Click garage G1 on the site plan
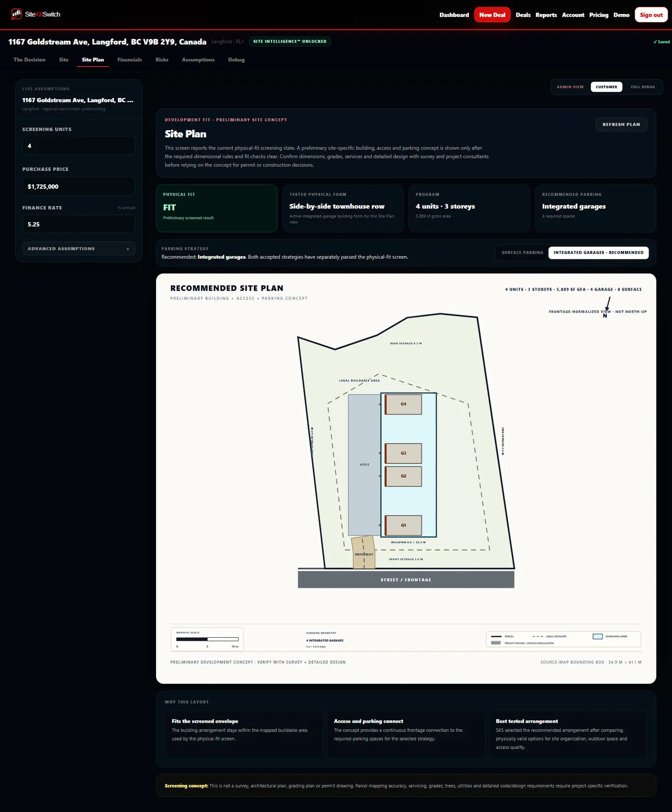Viewport: 672px width, 812px height. (403, 525)
